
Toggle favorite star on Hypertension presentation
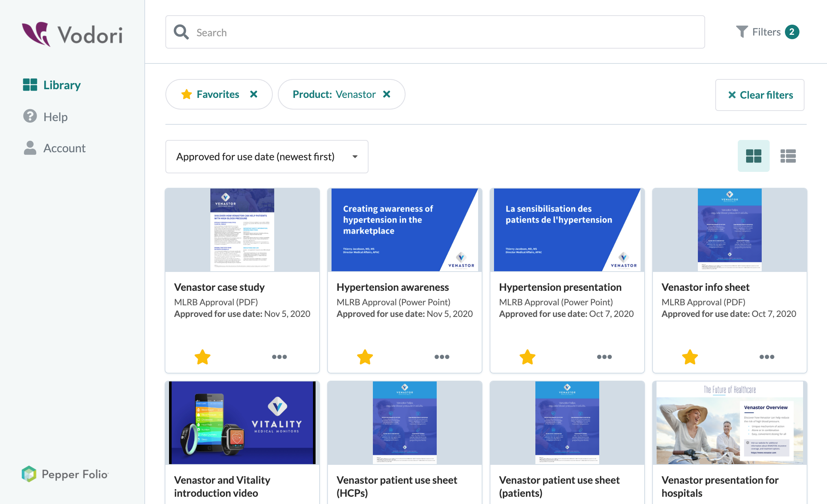(527, 357)
